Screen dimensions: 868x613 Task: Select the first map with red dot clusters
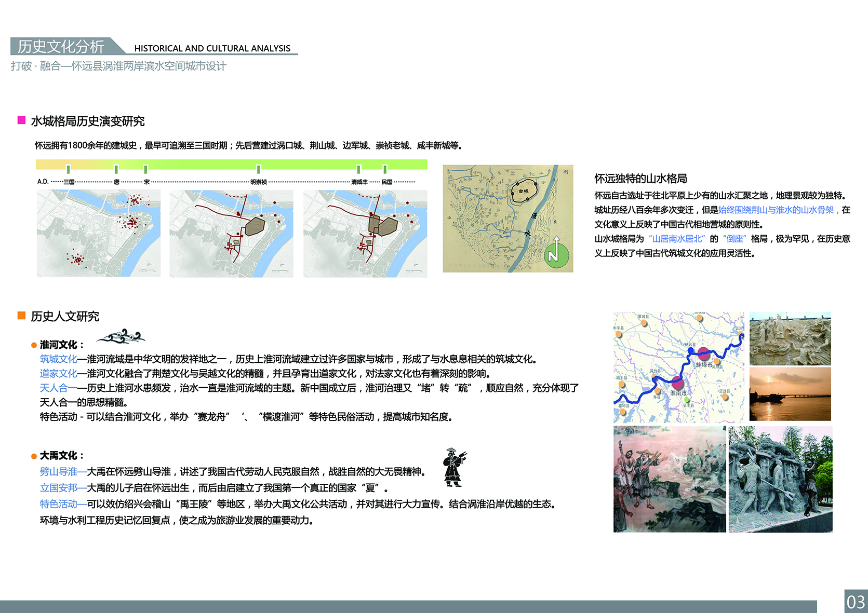click(99, 233)
